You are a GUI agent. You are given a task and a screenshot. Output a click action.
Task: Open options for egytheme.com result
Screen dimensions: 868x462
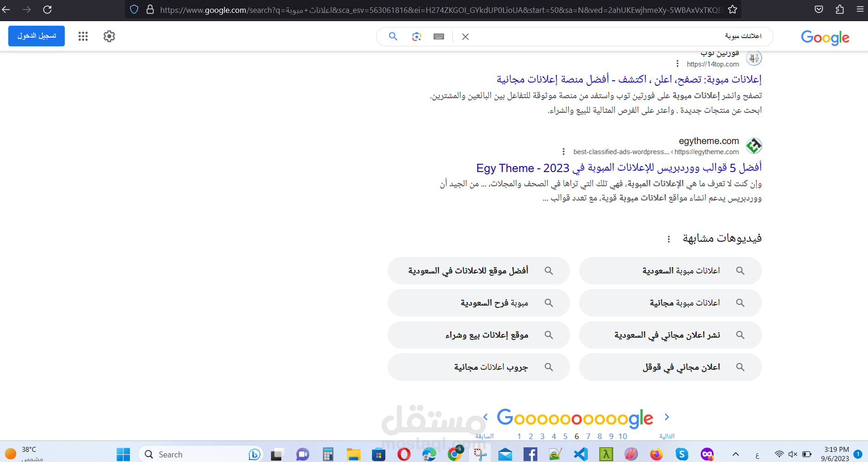pyautogui.click(x=564, y=152)
